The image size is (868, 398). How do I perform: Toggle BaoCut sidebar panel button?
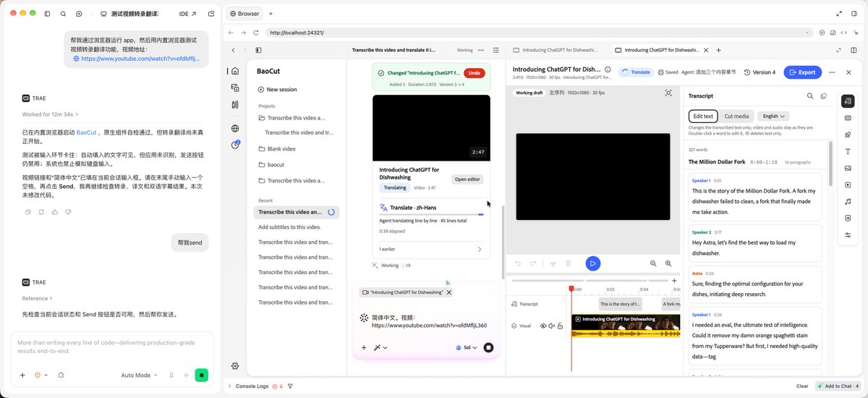point(258,50)
